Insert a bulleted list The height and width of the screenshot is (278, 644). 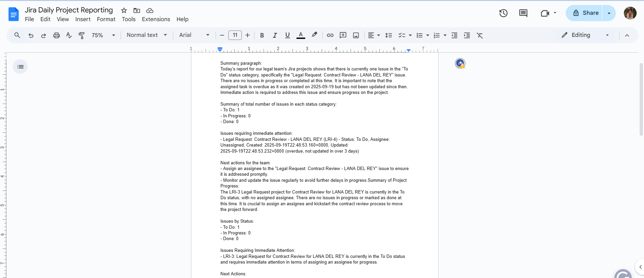(419, 35)
